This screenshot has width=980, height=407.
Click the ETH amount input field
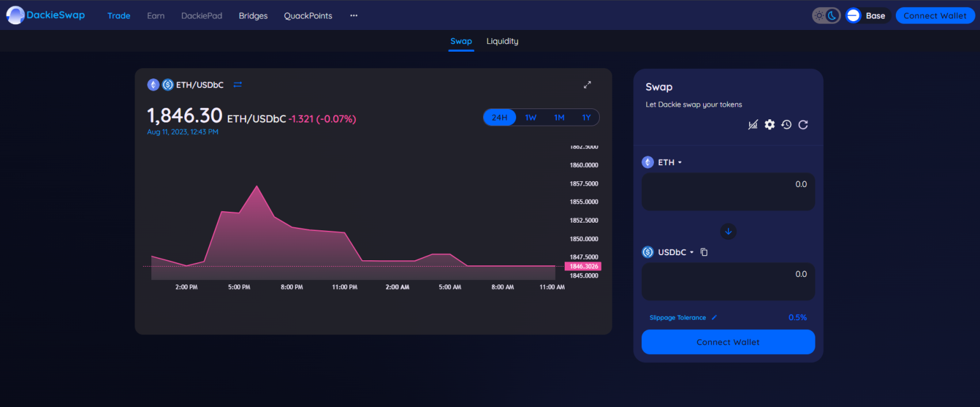728,191
